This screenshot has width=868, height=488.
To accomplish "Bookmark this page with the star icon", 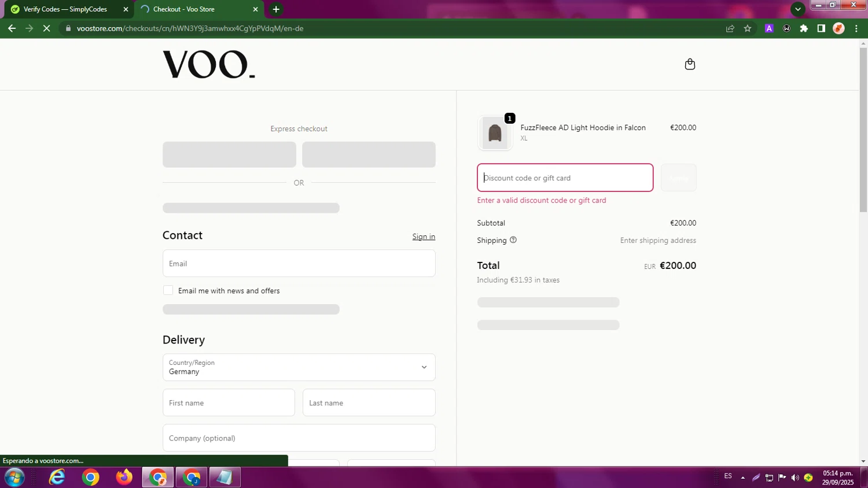I will (x=748, y=28).
